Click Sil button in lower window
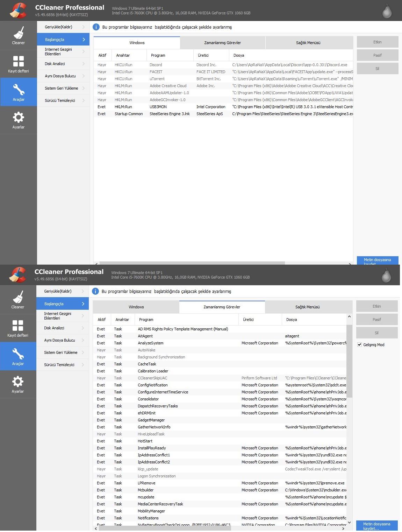The image size is (402, 532). tap(377, 333)
